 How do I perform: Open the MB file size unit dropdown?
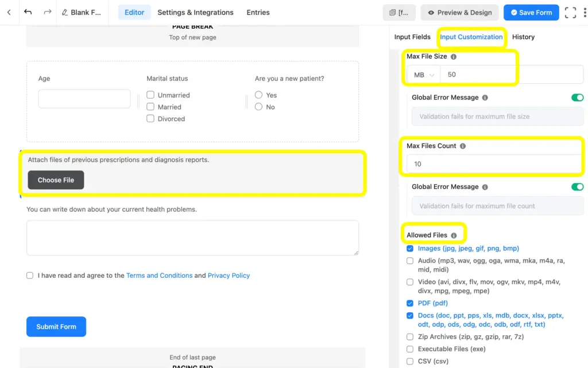click(x=422, y=74)
